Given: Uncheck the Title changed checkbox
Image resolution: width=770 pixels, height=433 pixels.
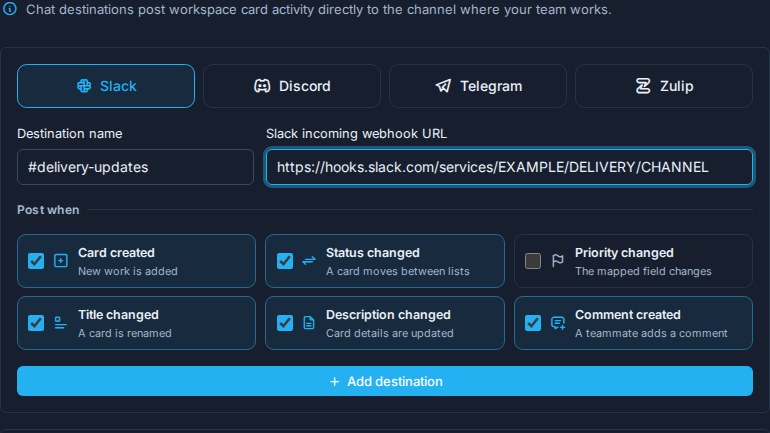Looking at the screenshot, I should [x=36, y=323].
